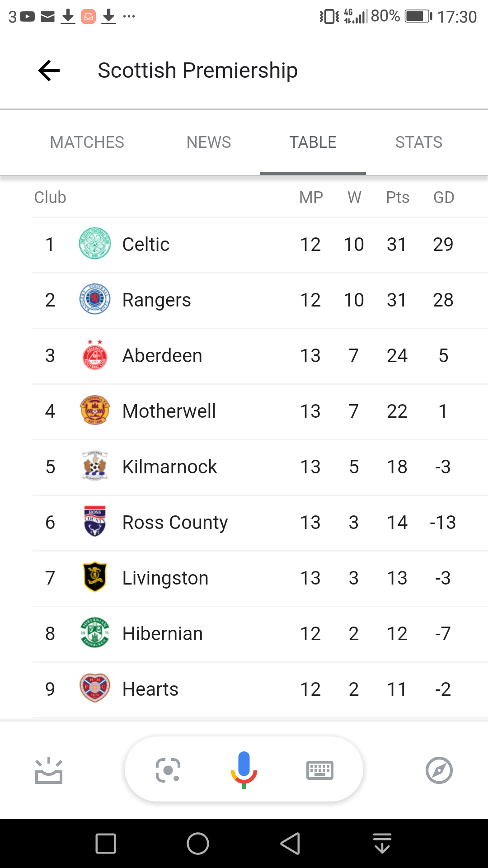
Task: Open the Hibernian club row
Action: (x=260, y=634)
